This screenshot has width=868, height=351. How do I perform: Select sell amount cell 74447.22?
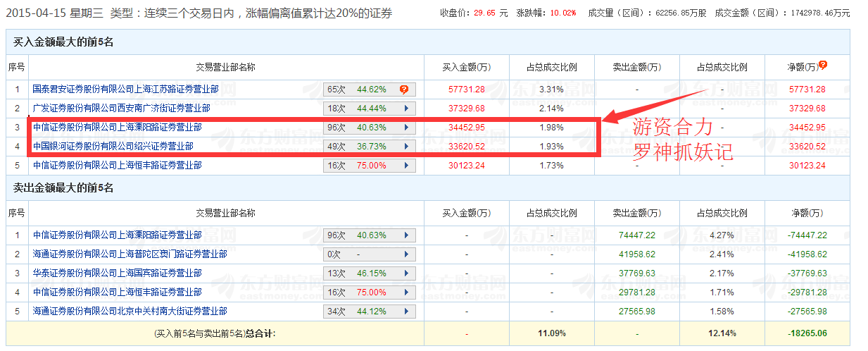tap(636, 235)
